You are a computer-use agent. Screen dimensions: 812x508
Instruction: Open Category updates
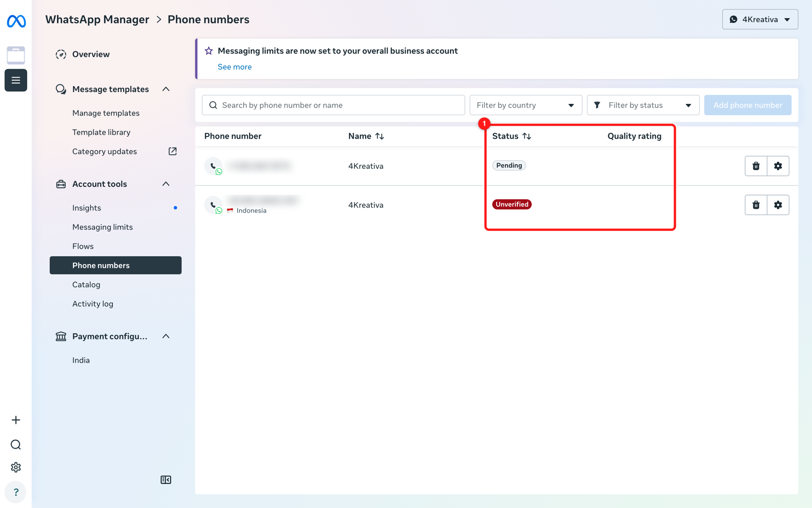105,151
